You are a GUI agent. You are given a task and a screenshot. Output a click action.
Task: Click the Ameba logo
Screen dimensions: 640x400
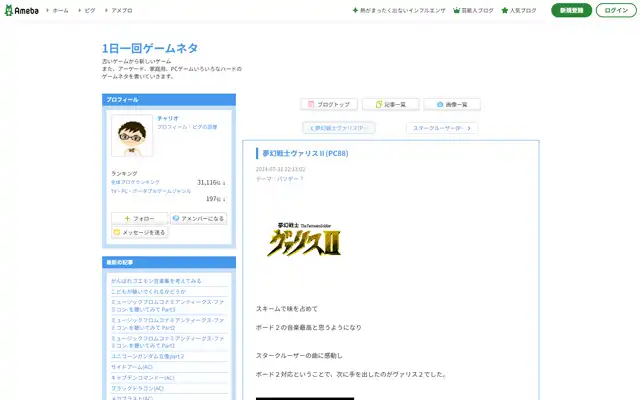point(22,10)
